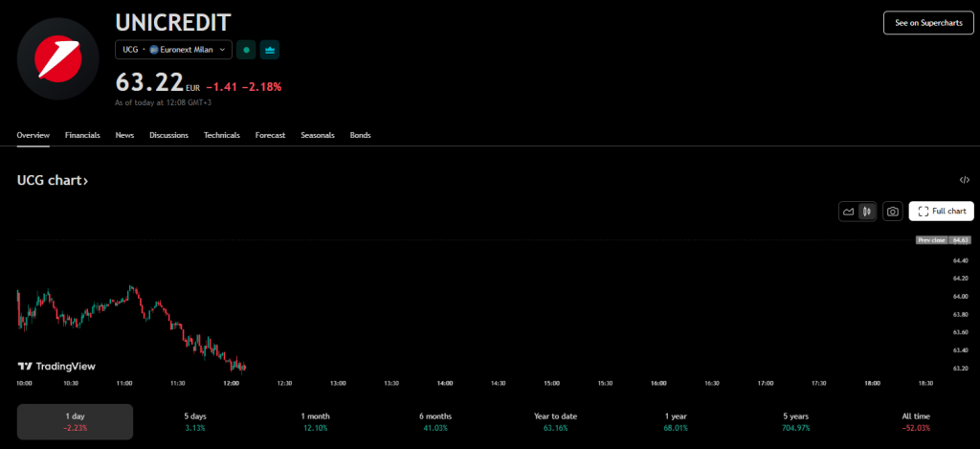The height and width of the screenshot is (449, 980).
Task: View the Seasonals tab
Action: tap(318, 135)
